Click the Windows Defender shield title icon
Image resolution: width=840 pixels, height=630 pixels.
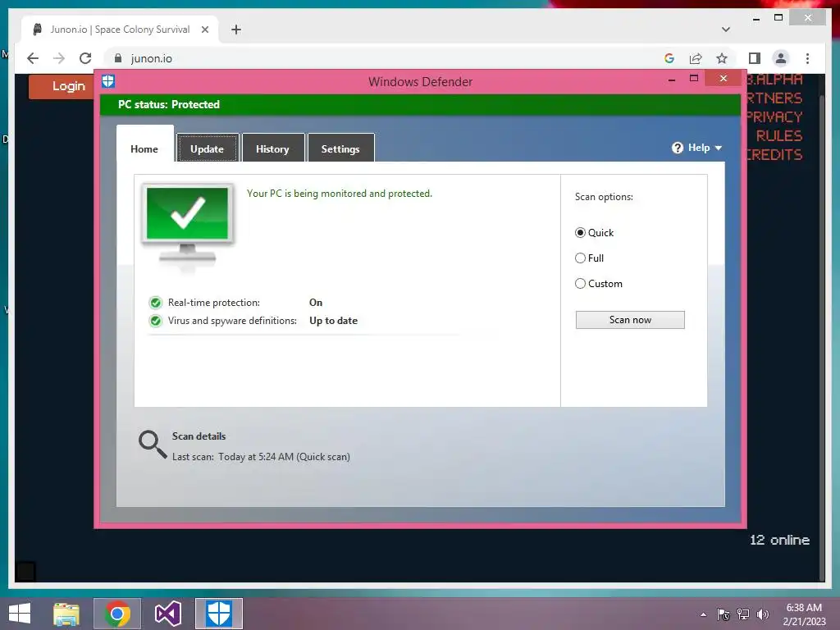[x=108, y=81]
